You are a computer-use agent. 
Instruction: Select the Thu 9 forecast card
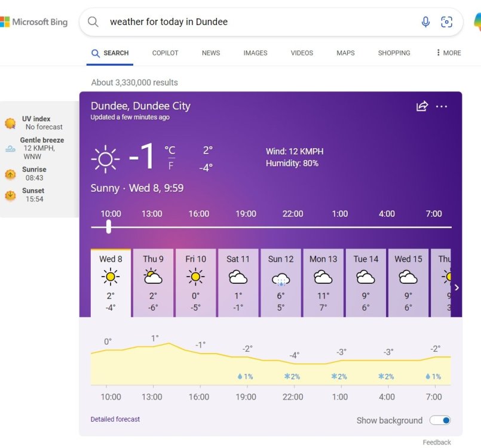153,283
